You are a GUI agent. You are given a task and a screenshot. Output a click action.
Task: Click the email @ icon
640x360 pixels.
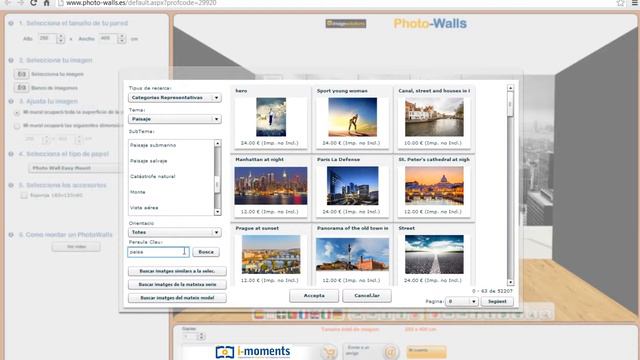point(391,352)
